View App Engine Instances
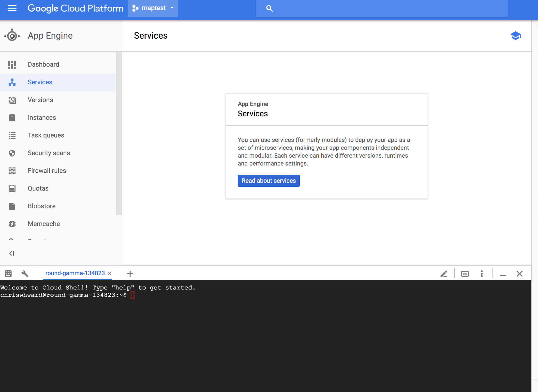The height and width of the screenshot is (392, 538). point(42,117)
